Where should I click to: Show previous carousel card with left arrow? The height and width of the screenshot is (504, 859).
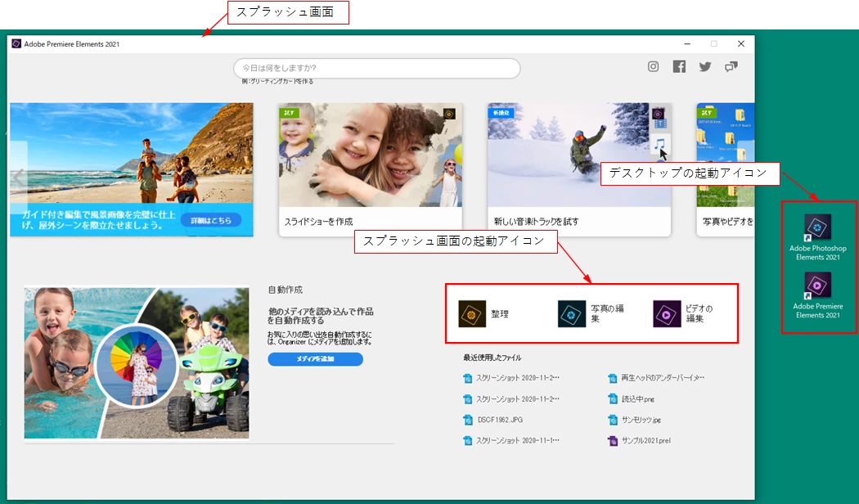pos(19,177)
